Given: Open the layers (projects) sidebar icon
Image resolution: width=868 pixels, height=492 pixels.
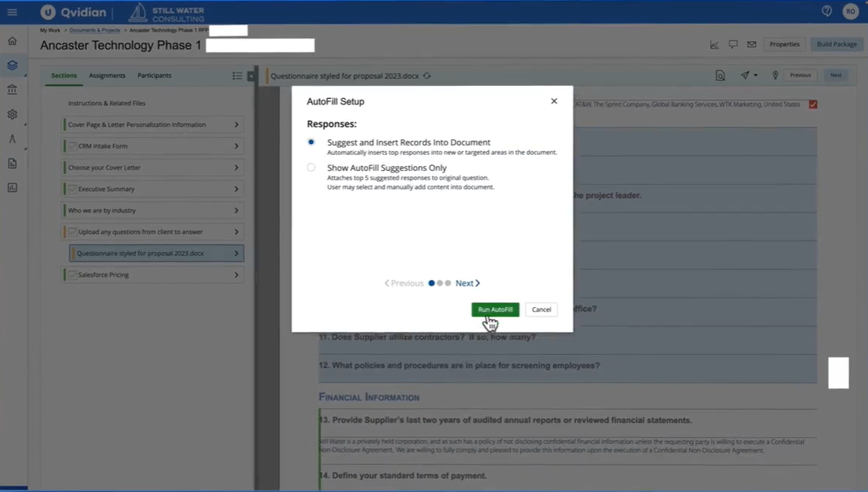Looking at the screenshot, I should pyautogui.click(x=12, y=65).
